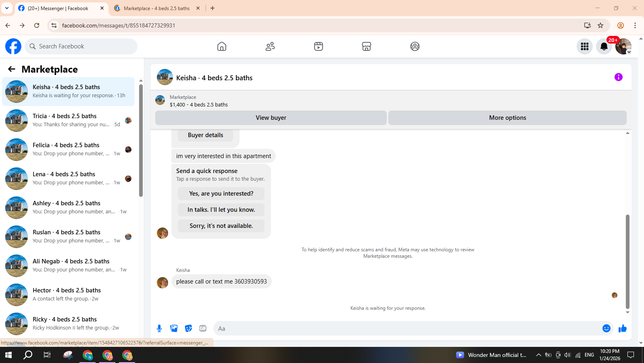Switch to the Marketplace - 4 beds 2.5 baths tab
This screenshot has height=363, width=644.
(156, 8)
